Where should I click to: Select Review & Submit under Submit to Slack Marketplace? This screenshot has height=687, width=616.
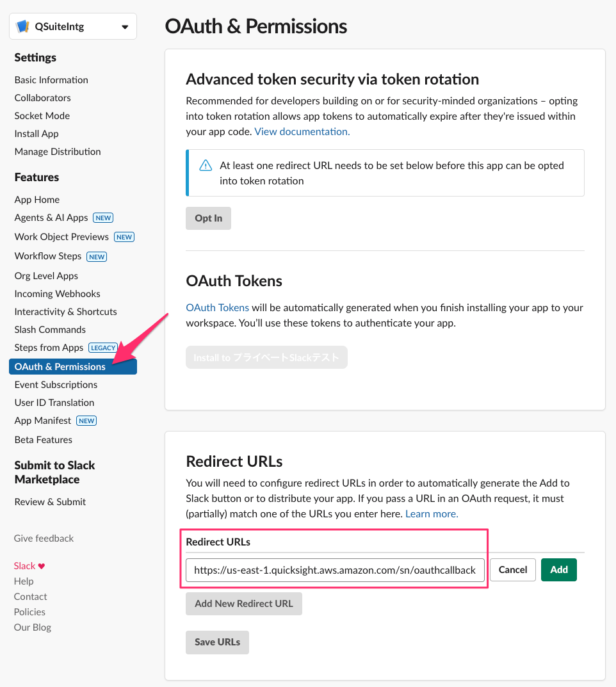[x=50, y=501]
